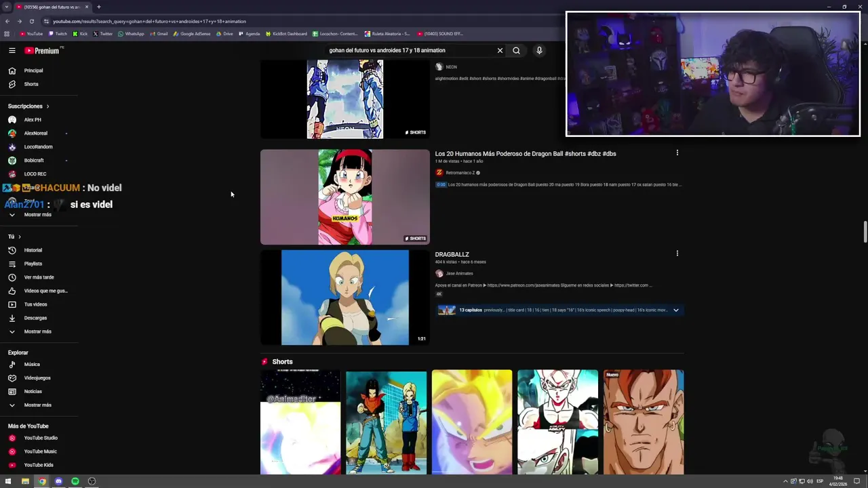Expand Tú section with Mostrar más
Screen dimensions: 868x488
(38, 331)
